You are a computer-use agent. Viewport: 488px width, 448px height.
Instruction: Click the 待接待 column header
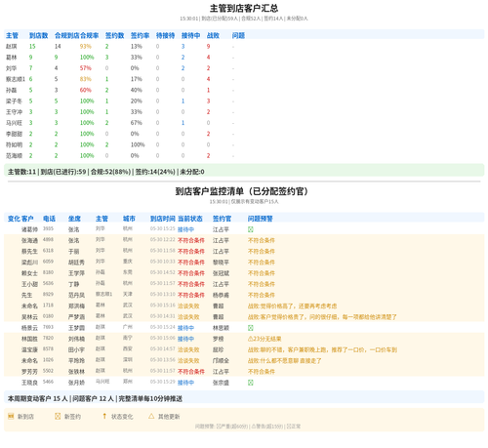click(x=165, y=35)
